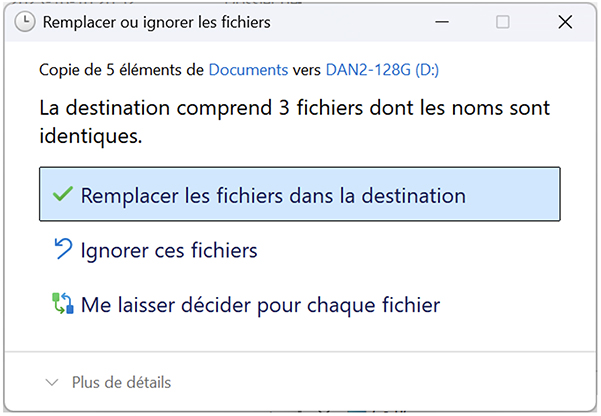Click the green checkmark icon

(x=62, y=194)
